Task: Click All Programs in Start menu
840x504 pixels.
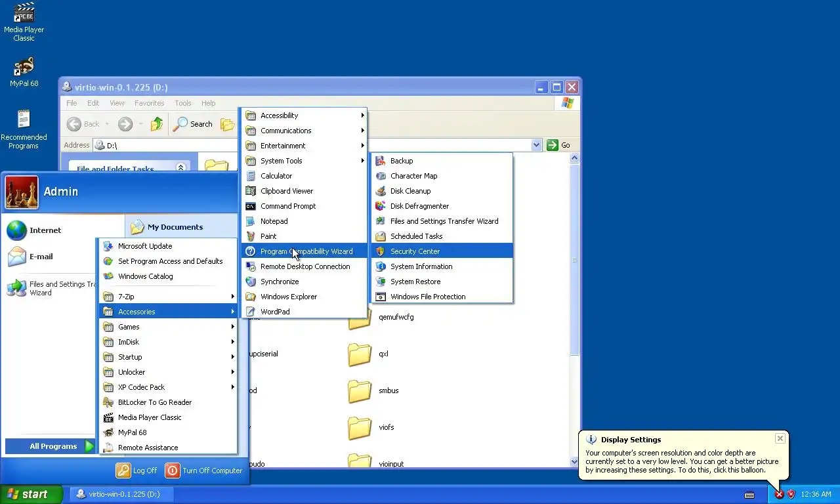Action: [51, 446]
